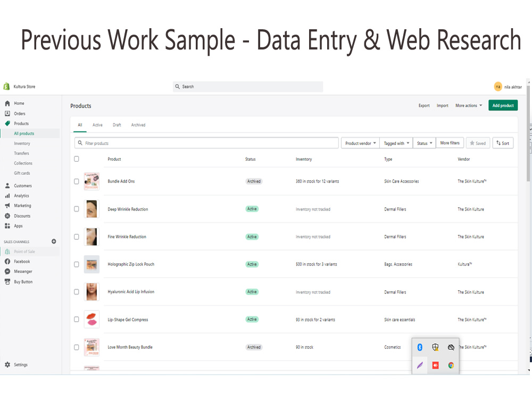Click the Add product button
The image size is (532, 399).
tap(503, 105)
